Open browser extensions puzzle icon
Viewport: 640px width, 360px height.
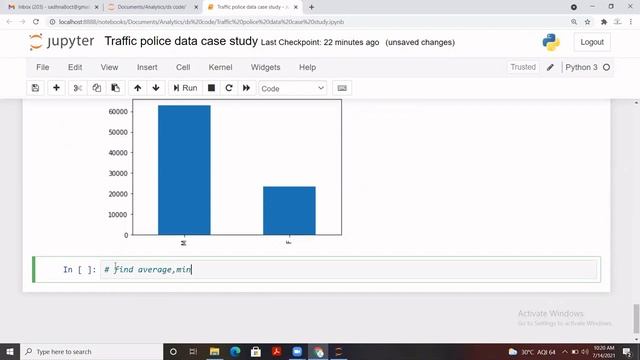(604, 22)
